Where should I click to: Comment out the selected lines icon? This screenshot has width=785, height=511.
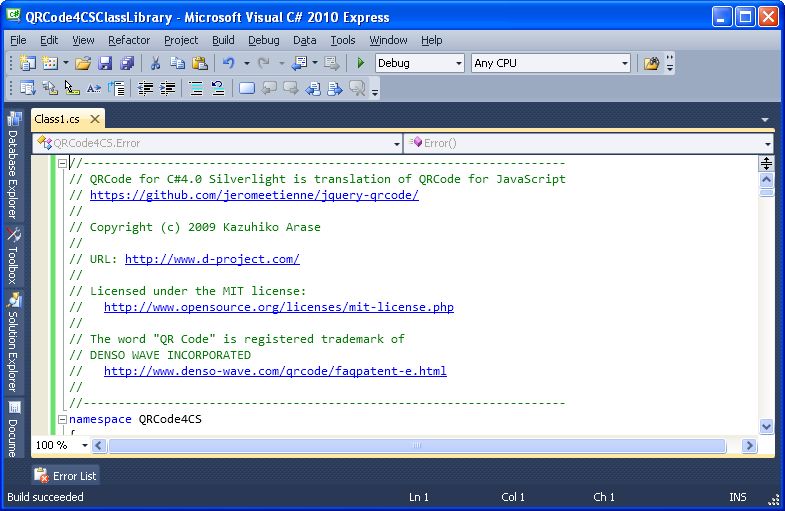pyautogui.click(x=195, y=88)
